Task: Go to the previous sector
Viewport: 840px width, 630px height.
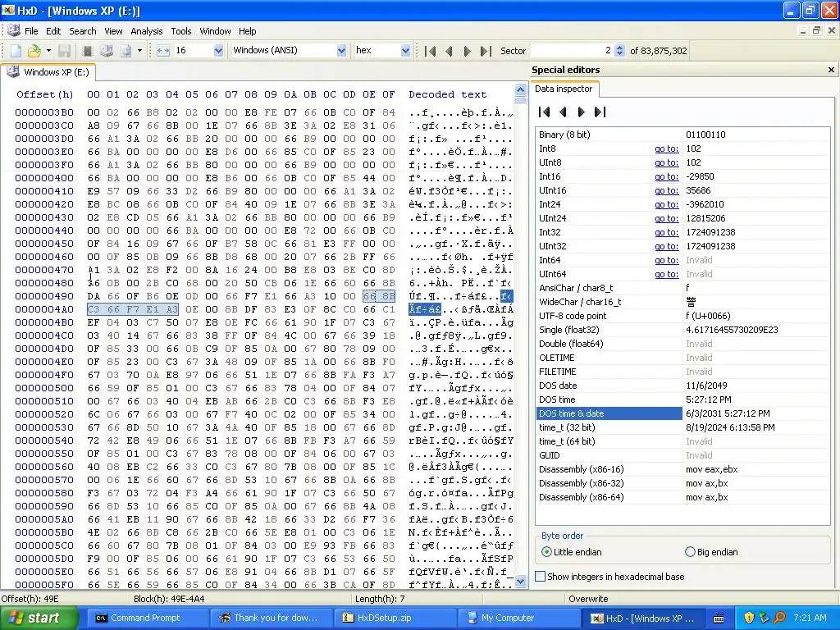Action: (449, 51)
